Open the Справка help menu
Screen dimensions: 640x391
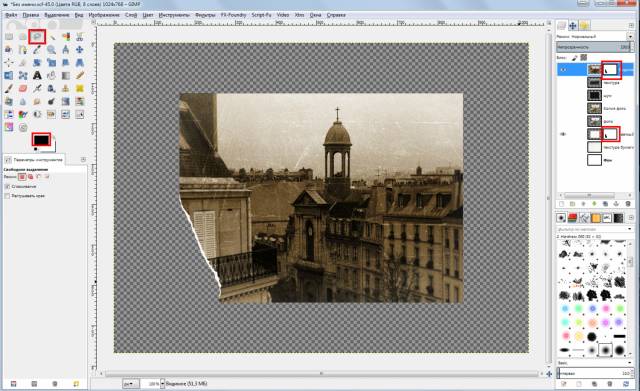click(336, 15)
